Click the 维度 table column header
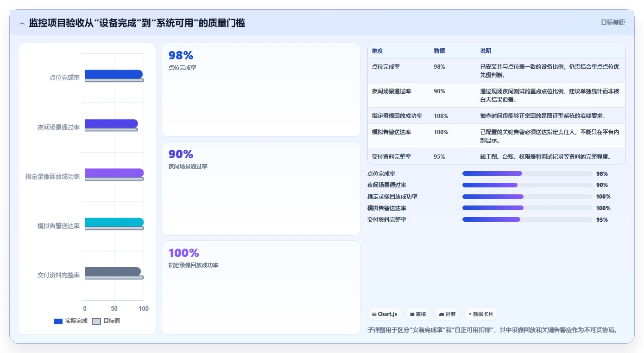 click(378, 51)
